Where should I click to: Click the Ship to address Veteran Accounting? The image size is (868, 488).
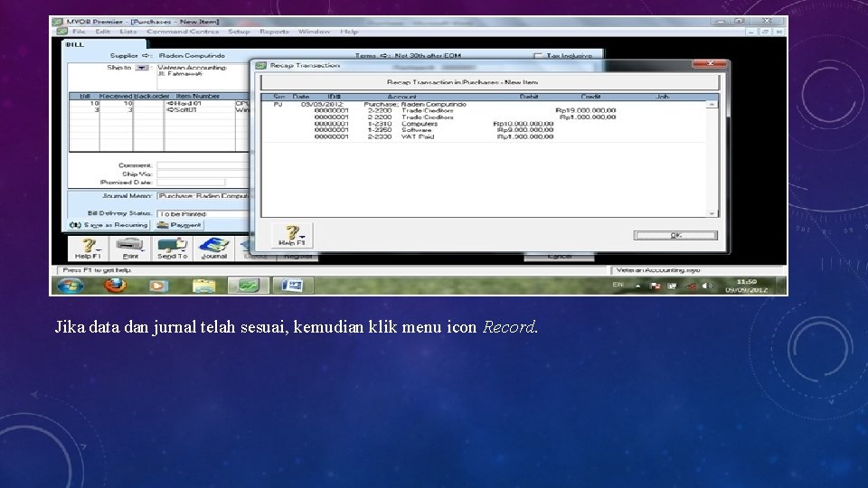192,68
